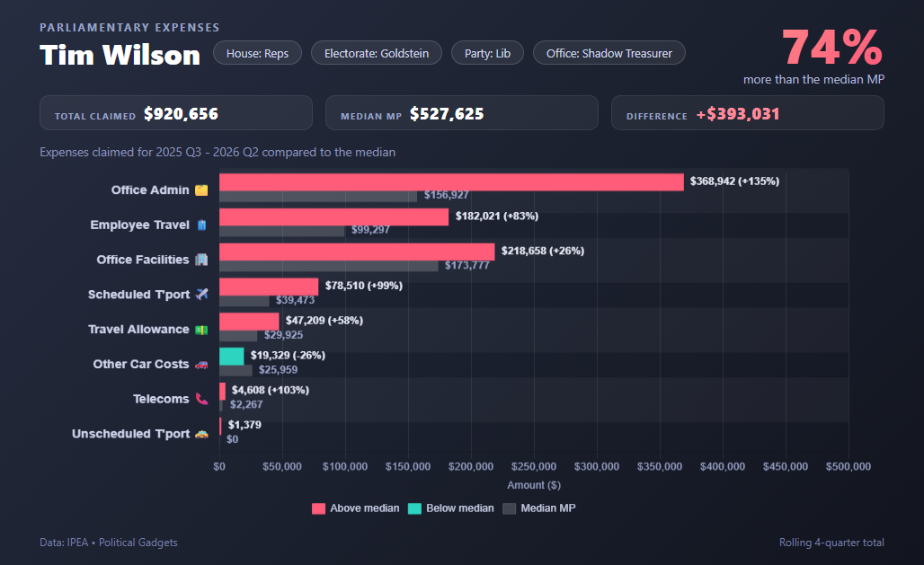
Task: Click the "$1,379" value label
Action: click(244, 425)
